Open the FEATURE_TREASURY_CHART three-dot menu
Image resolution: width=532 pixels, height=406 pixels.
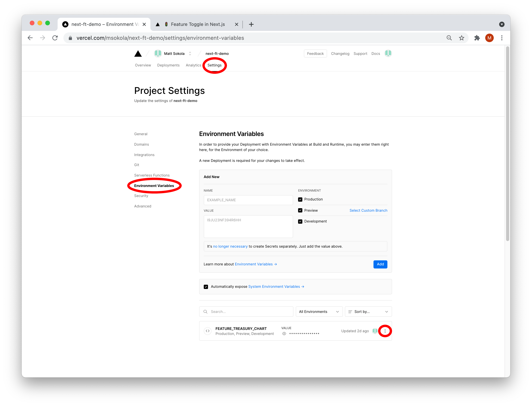(385, 331)
